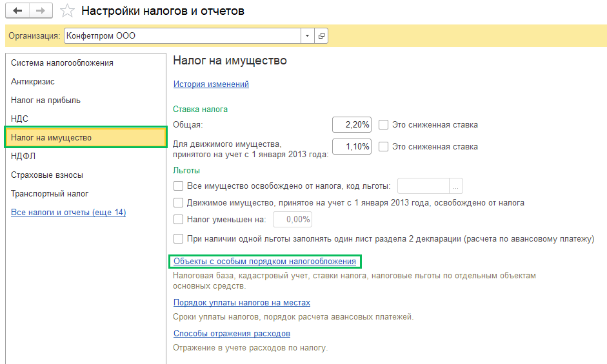Image resolution: width=607 pixels, height=364 pixels.
Task: Open organization record with the open-form icon
Action: (321, 36)
